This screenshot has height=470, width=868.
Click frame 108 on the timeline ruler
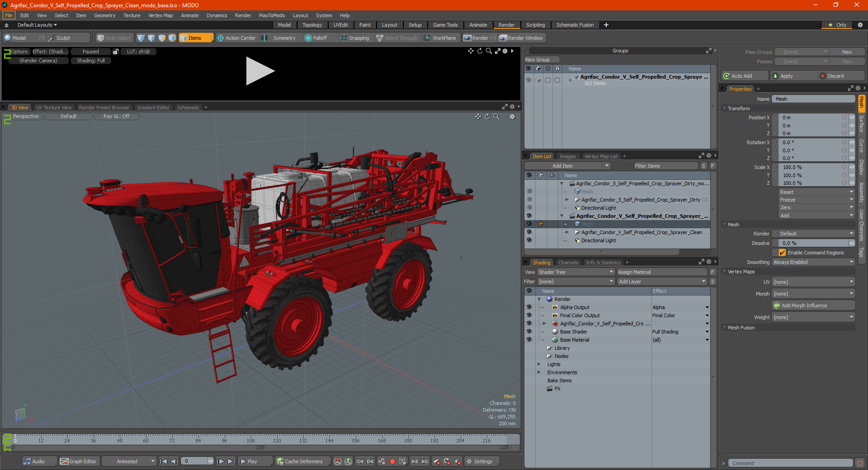coord(250,440)
